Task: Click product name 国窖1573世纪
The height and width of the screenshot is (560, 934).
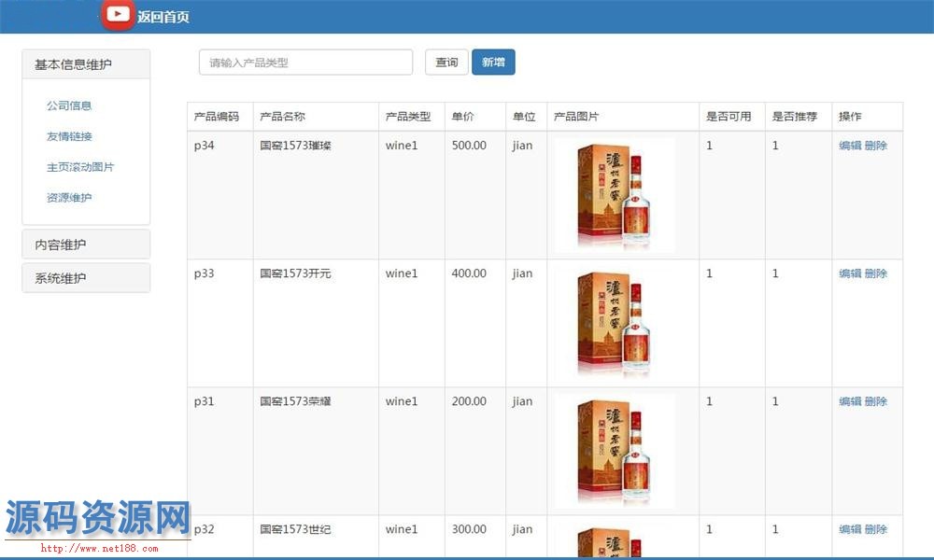Action: coord(295,529)
